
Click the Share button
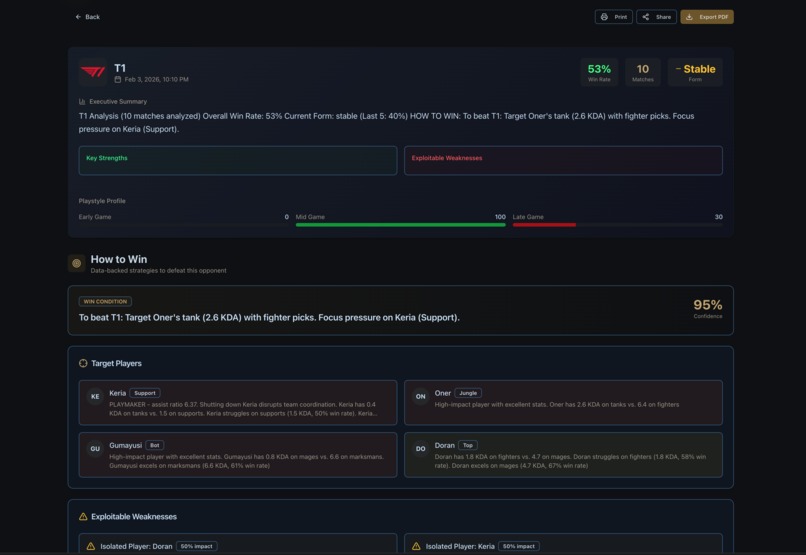tap(656, 17)
